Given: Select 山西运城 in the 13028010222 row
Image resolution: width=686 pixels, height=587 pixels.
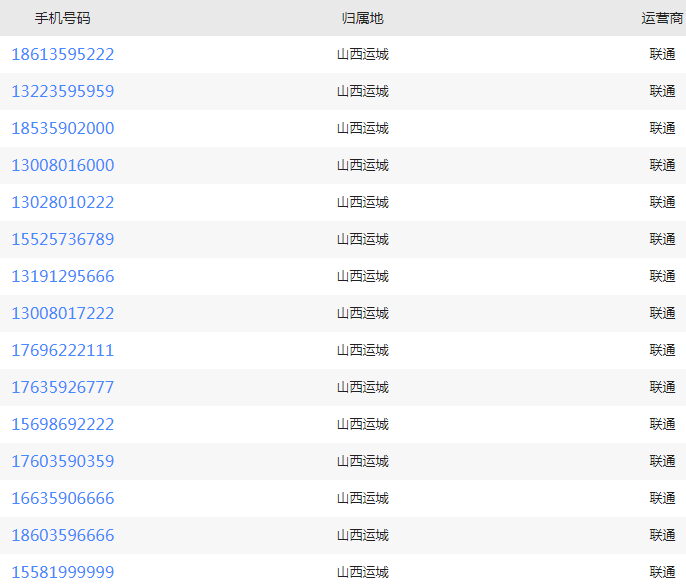Looking at the screenshot, I should (x=363, y=202).
